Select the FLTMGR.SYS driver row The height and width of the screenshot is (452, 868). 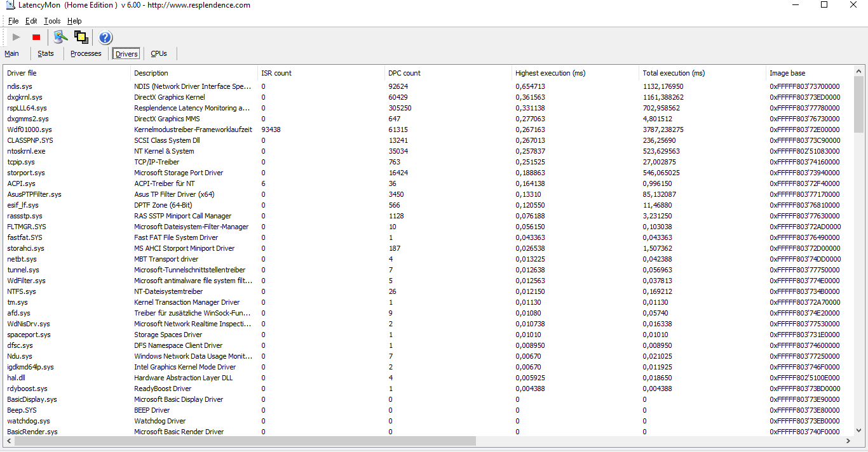point(428,227)
